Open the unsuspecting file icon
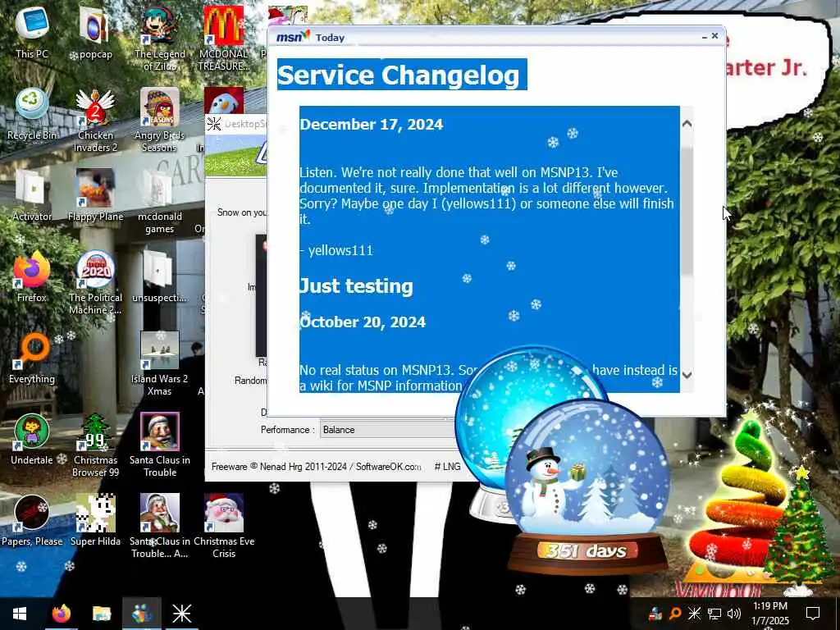Screen dimensions: 840x630 tap(159, 276)
